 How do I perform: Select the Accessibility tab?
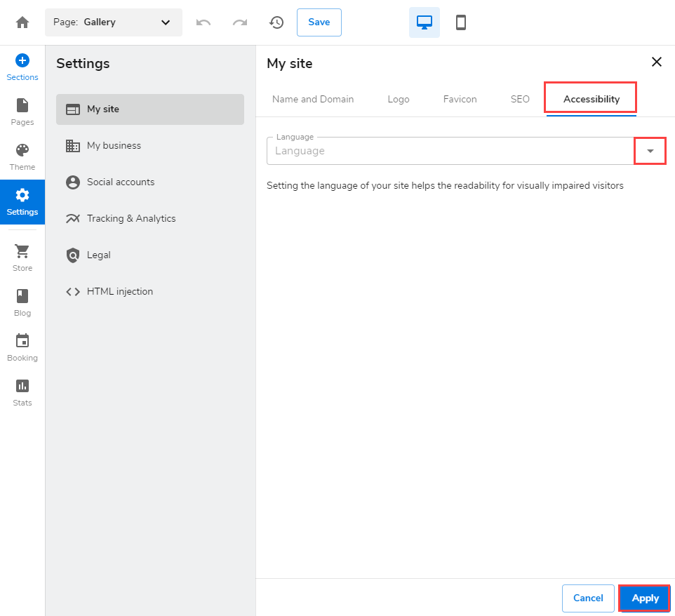[592, 100]
